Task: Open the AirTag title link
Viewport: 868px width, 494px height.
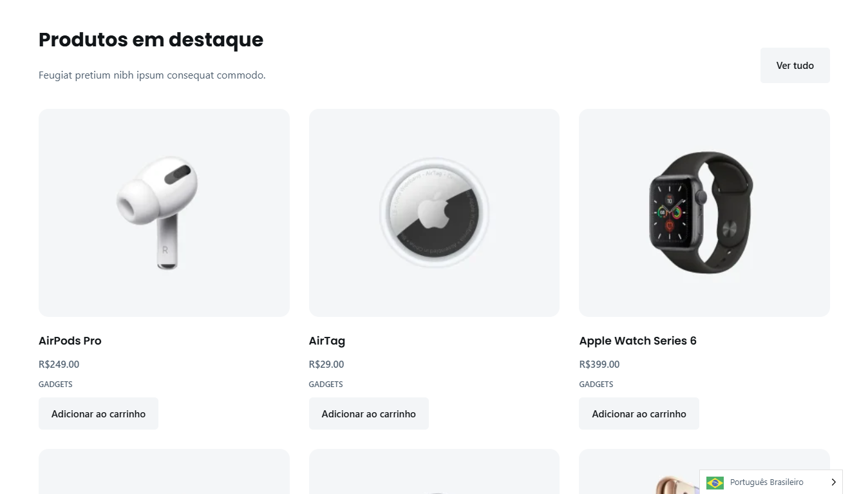Action: point(327,341)
